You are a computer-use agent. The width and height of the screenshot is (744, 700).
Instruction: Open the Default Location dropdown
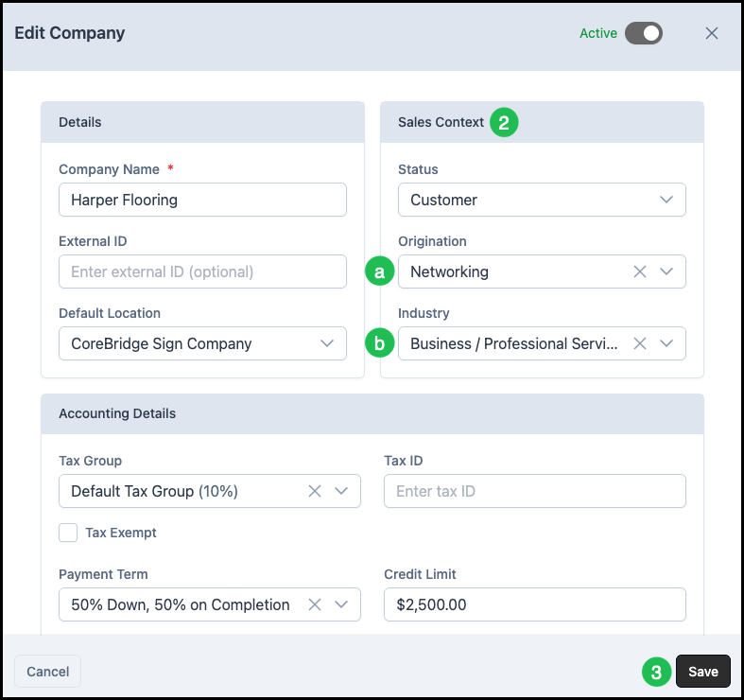coord(202,343)
